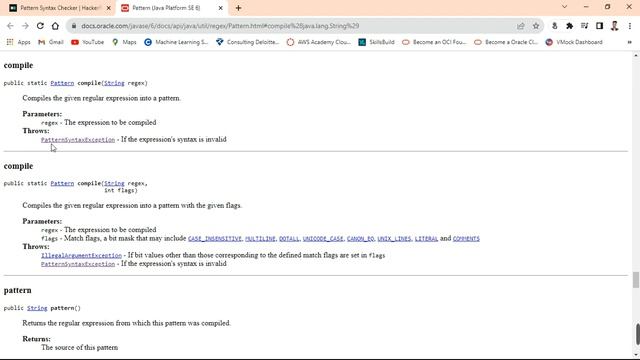Close the Pattern Java Platform tab
The image size is (640, 360).
(220, 8)
